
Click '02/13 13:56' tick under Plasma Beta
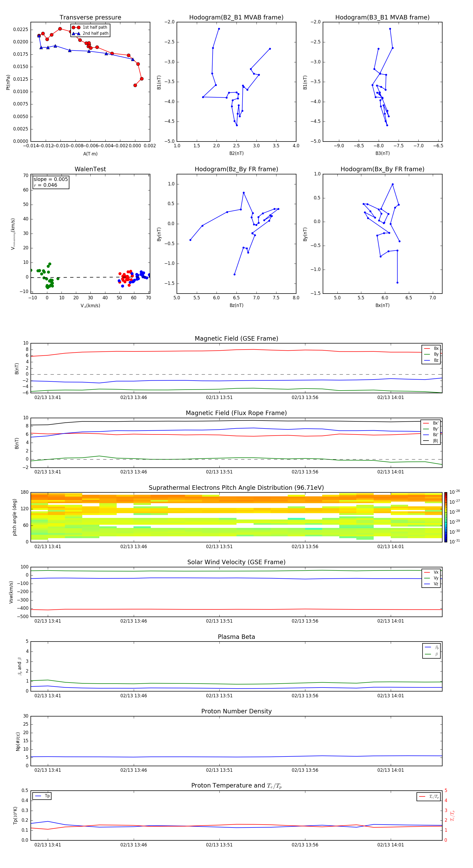pos(305,695)
